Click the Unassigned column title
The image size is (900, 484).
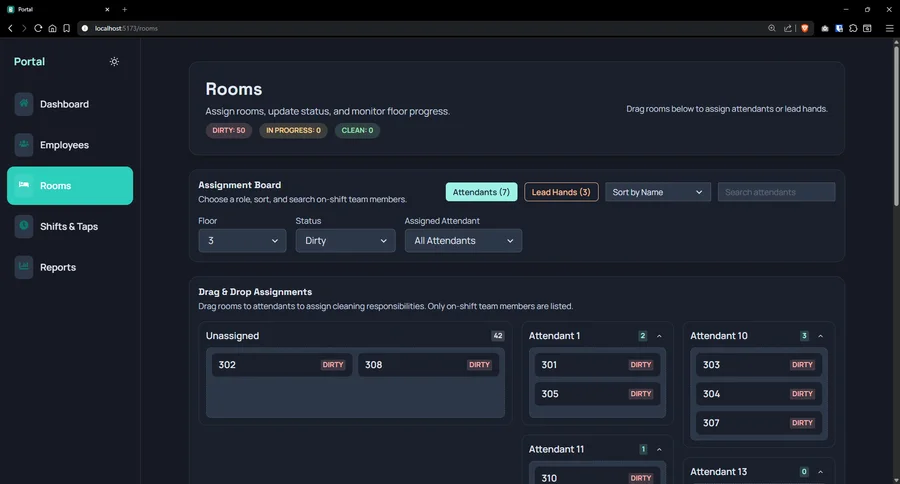click(x=232, y=336)
